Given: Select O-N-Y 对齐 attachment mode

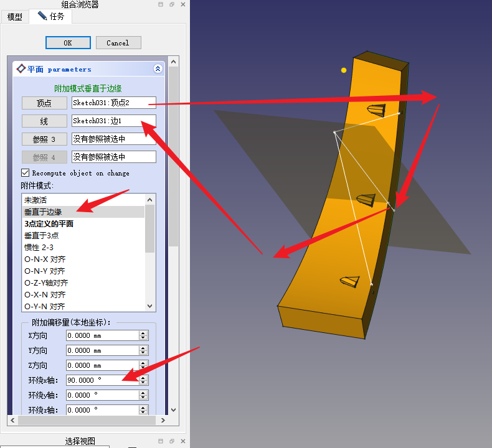Looking at the screenshot, I should click(x=83, y=271).
